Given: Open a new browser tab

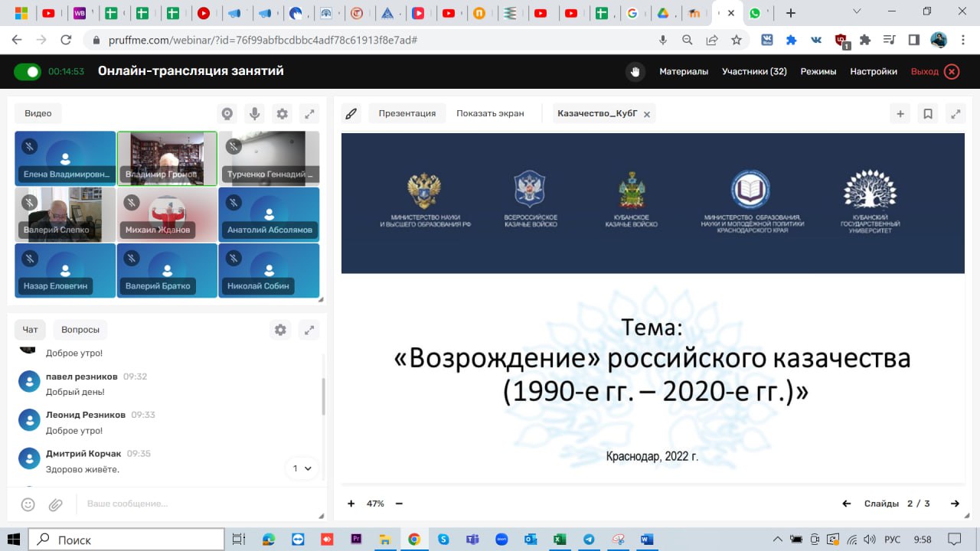Looking at the screenshot, I should tap(791, 13).
